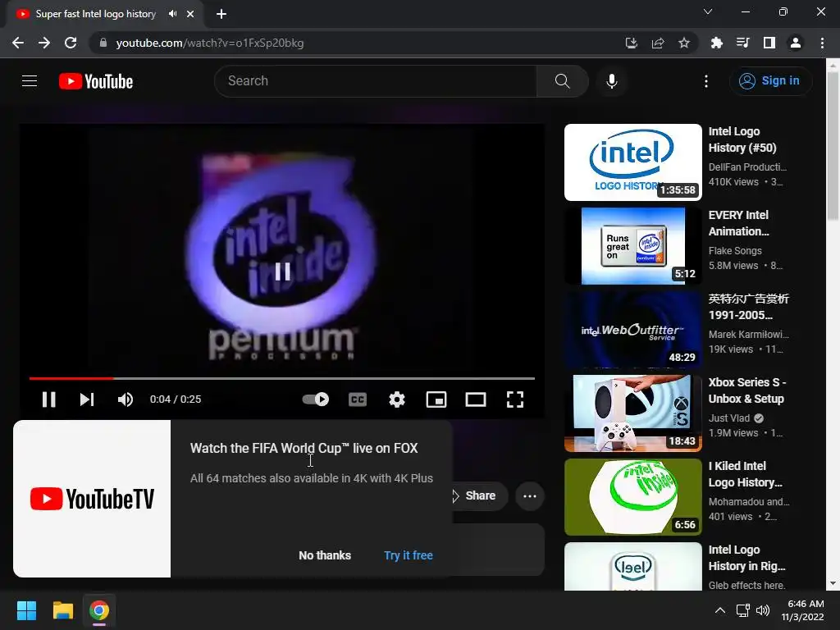840x630 pixels.
Task: Open I Kiled Intel Logo History thumbnail
Action: (633, 496)
